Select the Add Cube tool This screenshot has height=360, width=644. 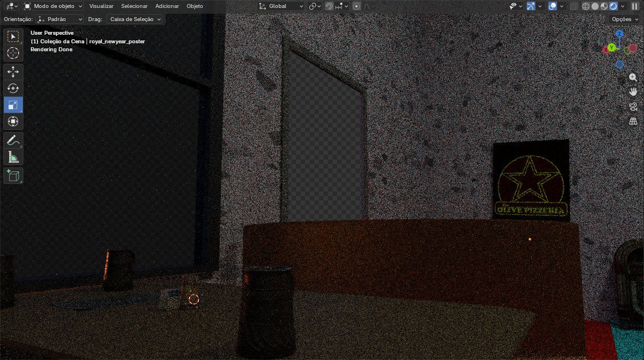click(x=13, y=176)
